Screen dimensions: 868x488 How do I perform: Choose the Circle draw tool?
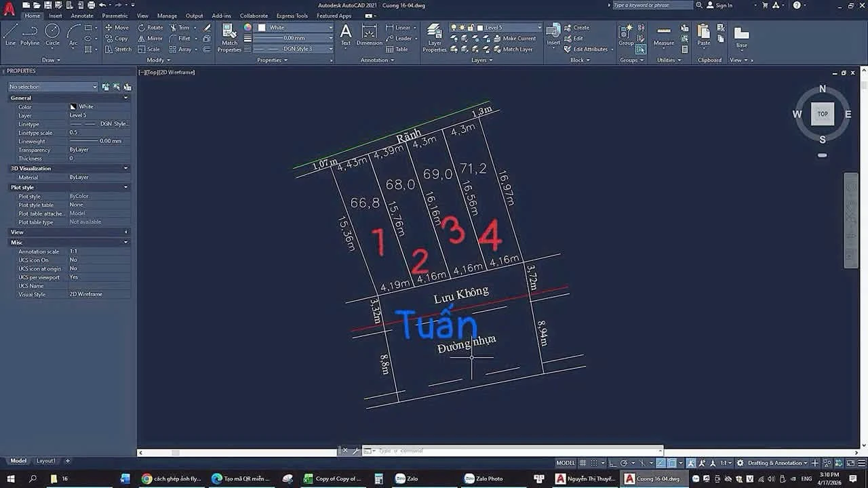52,35
